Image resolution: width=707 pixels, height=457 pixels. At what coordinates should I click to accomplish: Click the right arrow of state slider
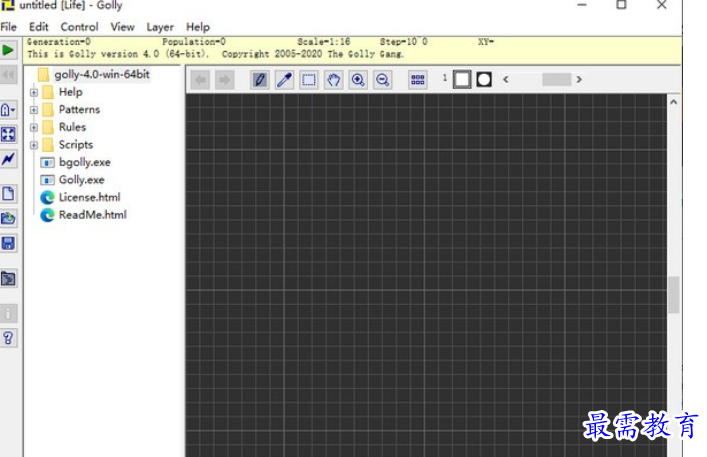[x=579, y=79]
